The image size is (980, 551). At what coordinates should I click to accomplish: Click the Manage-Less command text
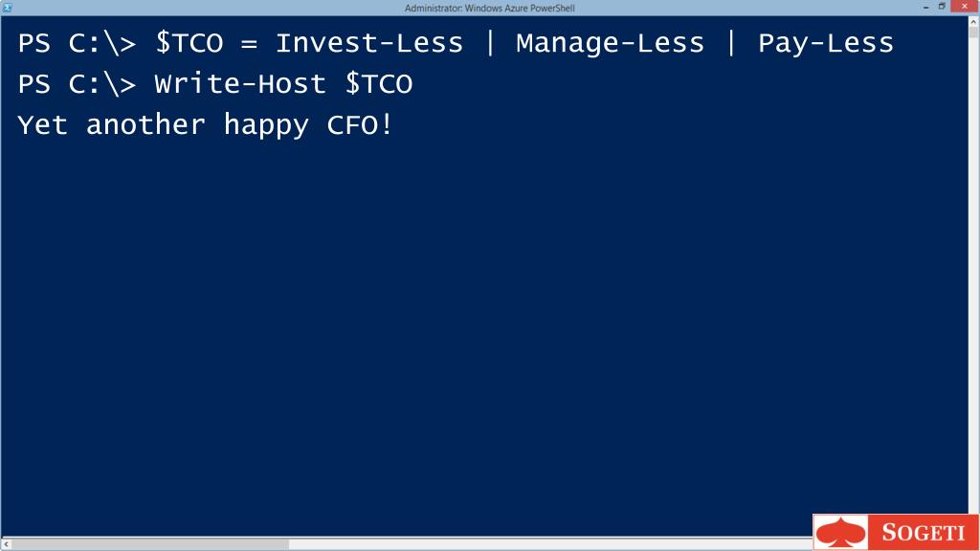(x=610, y=43)
